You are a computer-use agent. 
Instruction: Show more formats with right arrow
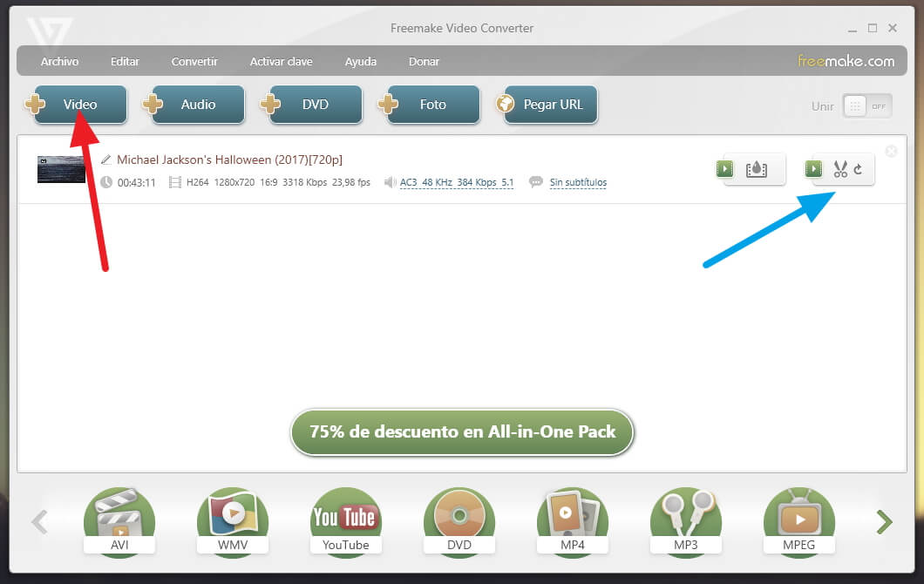[x=884, y=521]
